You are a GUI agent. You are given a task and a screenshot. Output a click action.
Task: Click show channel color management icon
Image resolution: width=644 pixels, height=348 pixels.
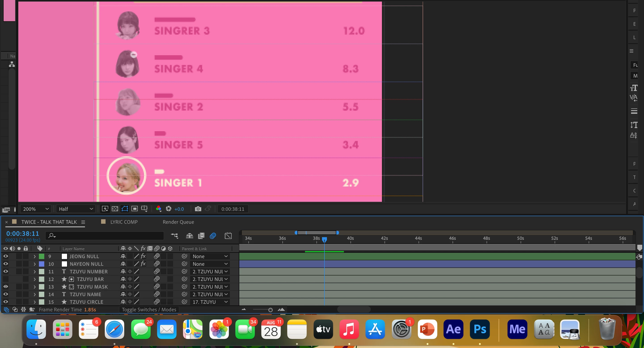pyautogui.click(x=159, y=209)
